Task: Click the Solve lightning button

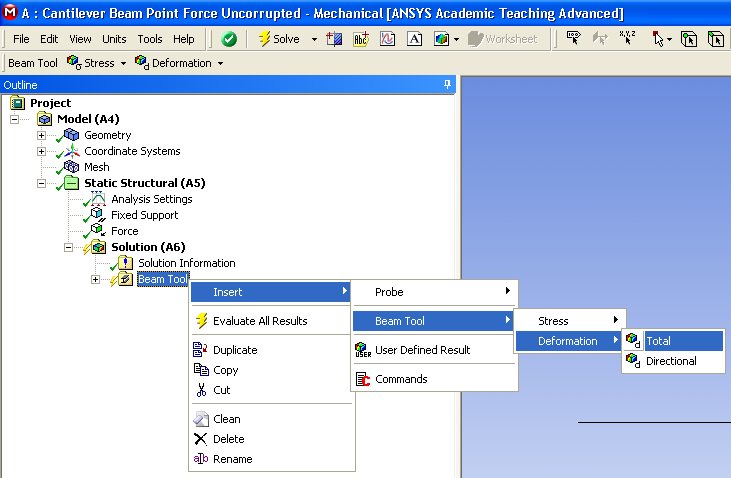Action: pos(279,39)
